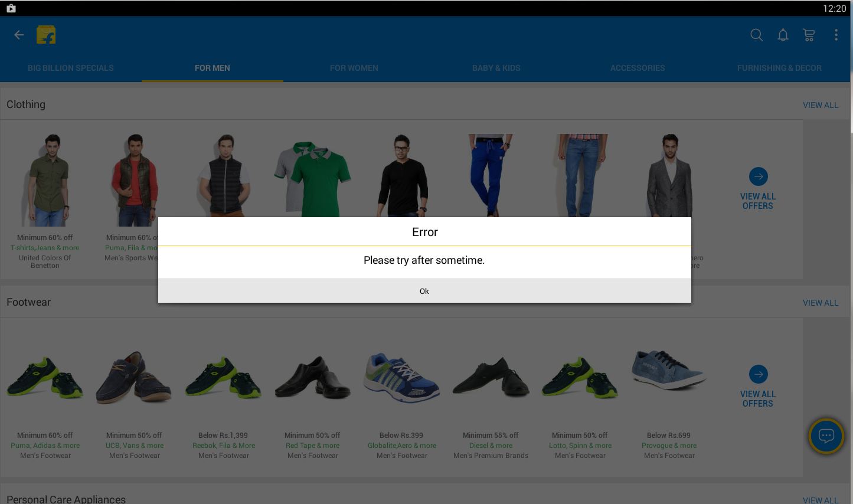Click Please try after sometime message
Viewport: 853px width, 504px height.
[x=424, y=260]
